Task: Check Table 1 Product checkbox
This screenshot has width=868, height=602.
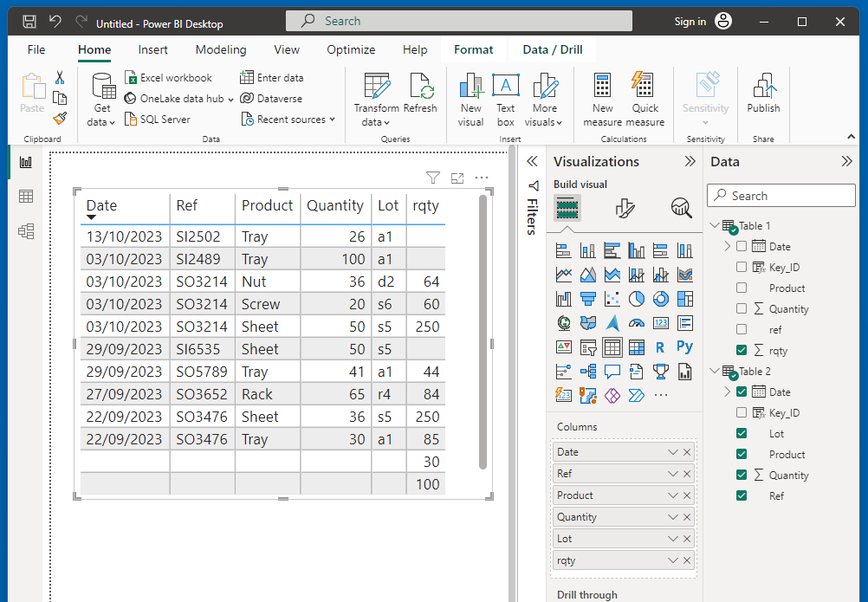Action: [x=742, y=288]
